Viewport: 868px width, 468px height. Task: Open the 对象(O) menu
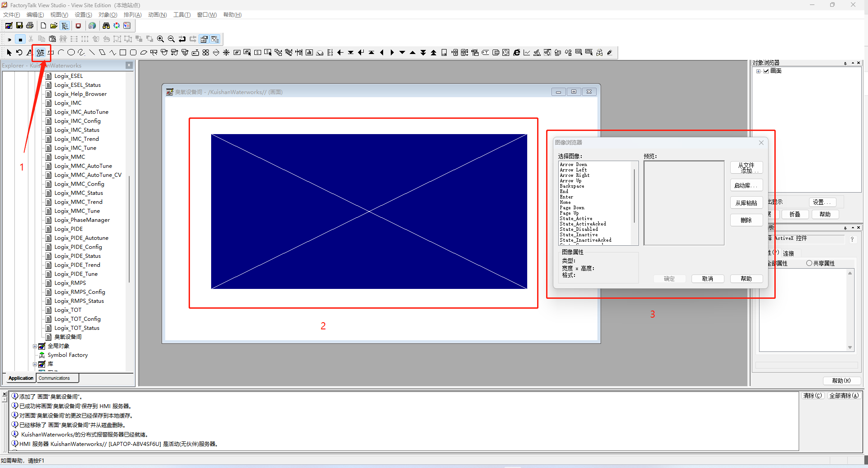(108, 15)
